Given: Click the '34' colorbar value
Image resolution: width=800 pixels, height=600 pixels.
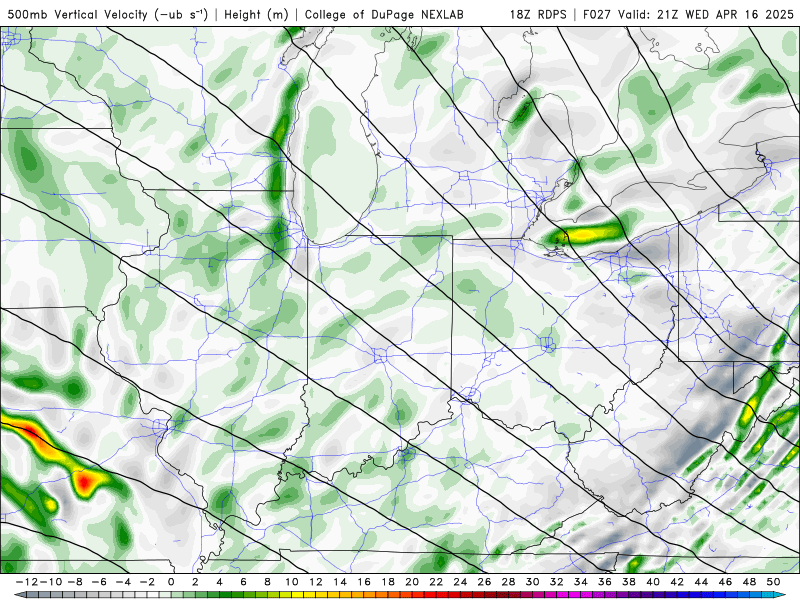Looking at the screenshot, I should pos(581,582).
